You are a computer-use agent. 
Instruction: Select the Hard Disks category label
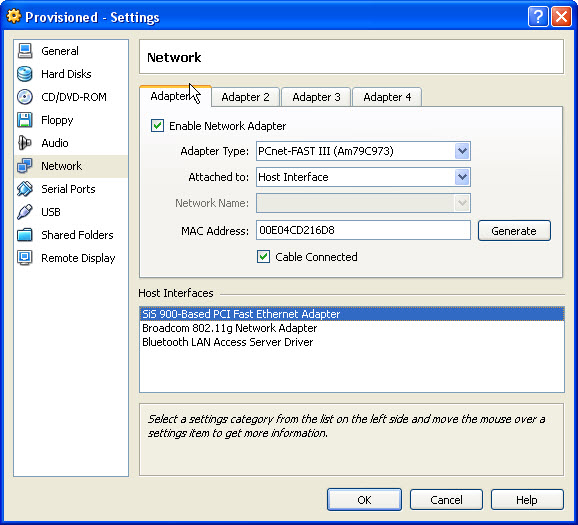click(x=66, y=74)
